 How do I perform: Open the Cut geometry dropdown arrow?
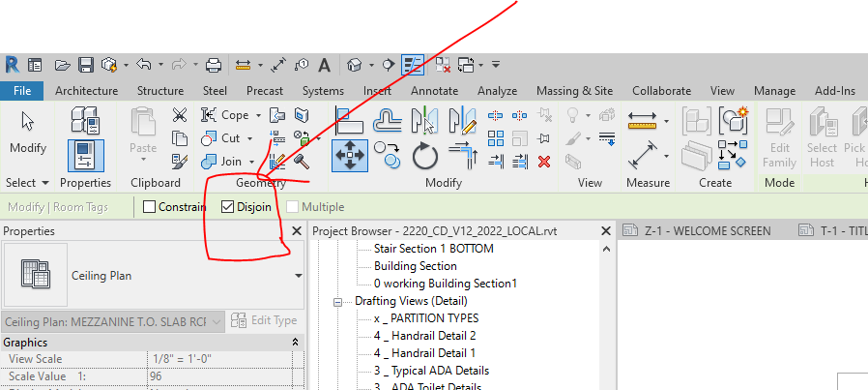[x=249, y=138]
